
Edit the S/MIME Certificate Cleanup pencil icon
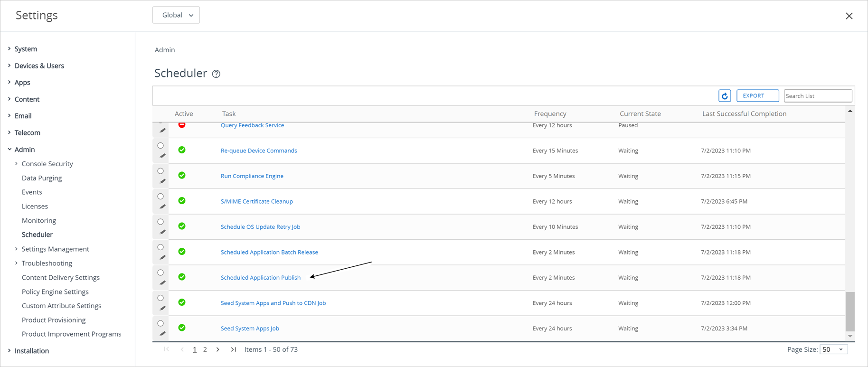coord(162,207)
